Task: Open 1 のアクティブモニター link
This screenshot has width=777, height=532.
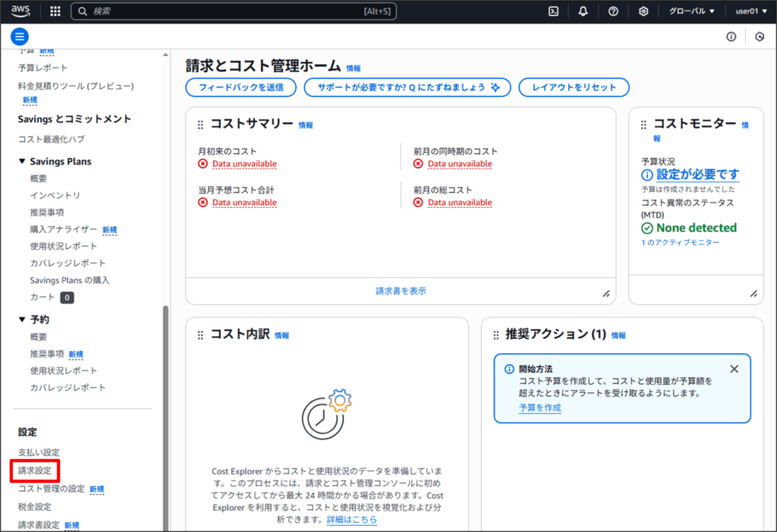Action: tap(681, 242)
